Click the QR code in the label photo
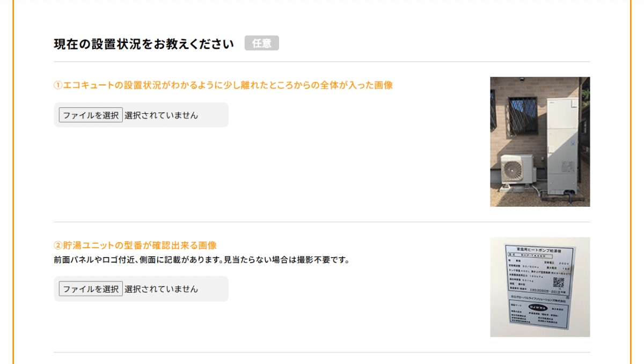The image size is (644, 364). pyautogui.click(x=559, y=283)
